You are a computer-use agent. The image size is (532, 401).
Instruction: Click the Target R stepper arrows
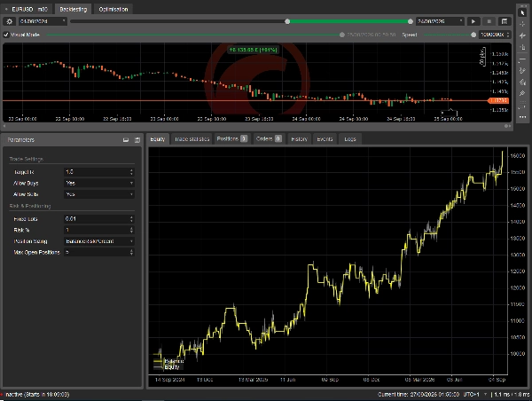click(x=131, y=172)
